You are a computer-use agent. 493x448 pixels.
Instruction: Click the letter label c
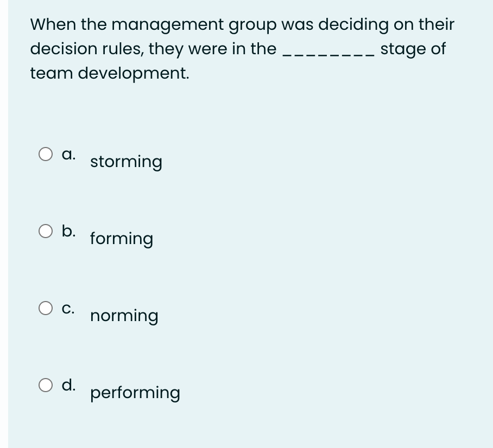[68, 308]
